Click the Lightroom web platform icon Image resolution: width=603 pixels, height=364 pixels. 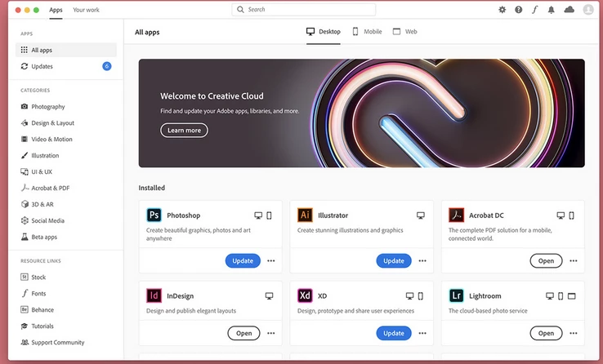coord(572,296)
